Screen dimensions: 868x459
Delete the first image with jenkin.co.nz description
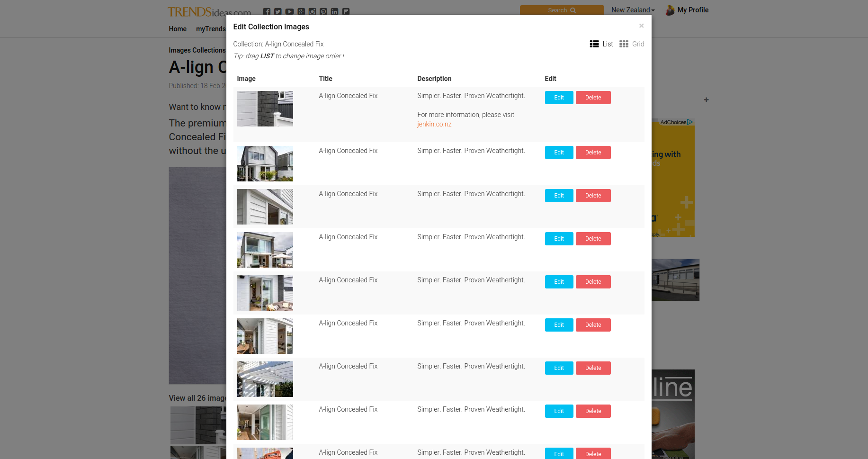click(x=593, y=98)
